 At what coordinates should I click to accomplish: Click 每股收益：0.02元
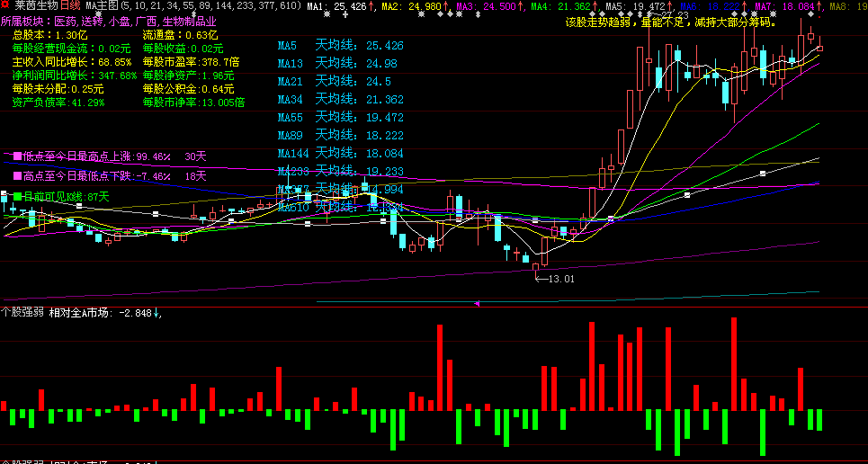(x=183, y=49)
